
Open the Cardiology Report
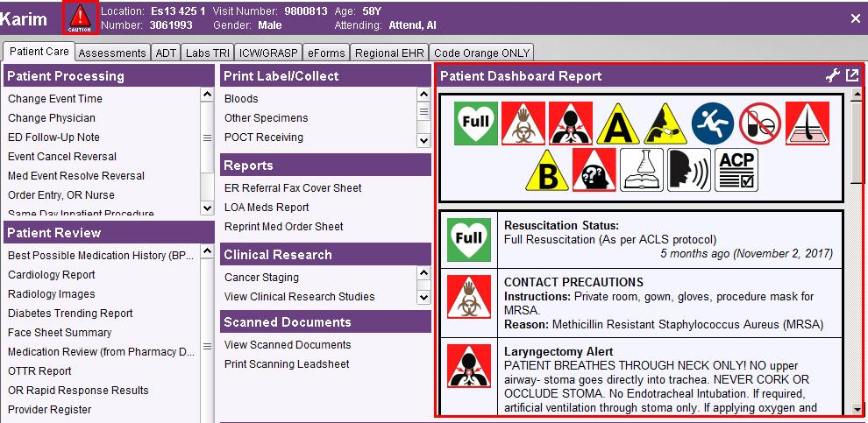click(52, 275)
